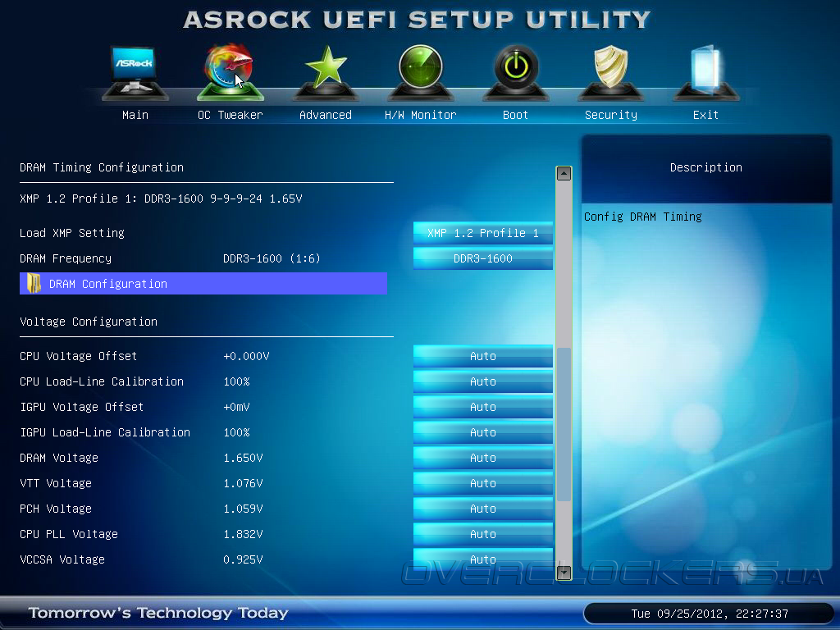
Task: Select the VCCSA Voltage label
Action: 62,559
